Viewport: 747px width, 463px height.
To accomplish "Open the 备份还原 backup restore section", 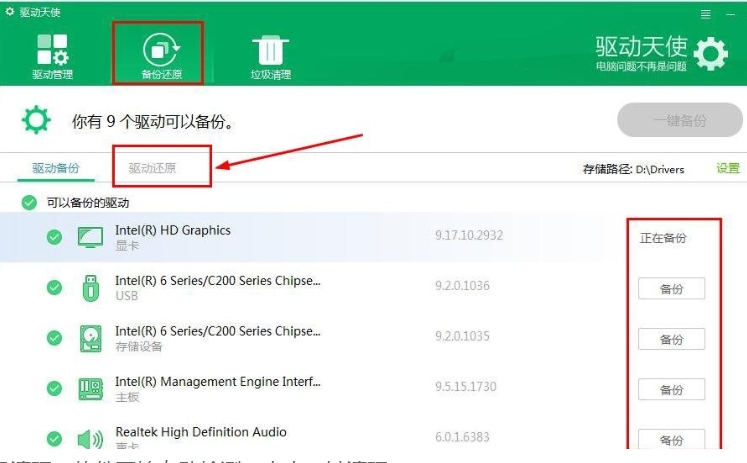I will (x=162, y=56).
